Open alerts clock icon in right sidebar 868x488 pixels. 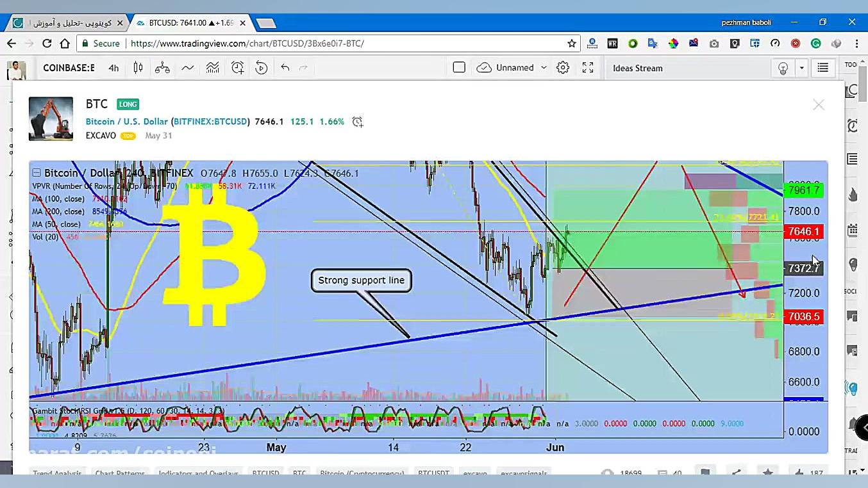(853, 126)
